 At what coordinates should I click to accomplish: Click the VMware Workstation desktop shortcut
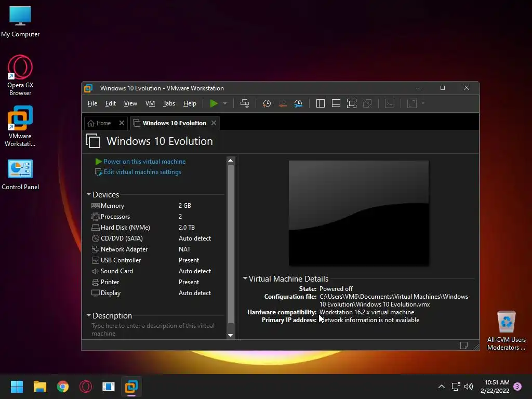20,126
